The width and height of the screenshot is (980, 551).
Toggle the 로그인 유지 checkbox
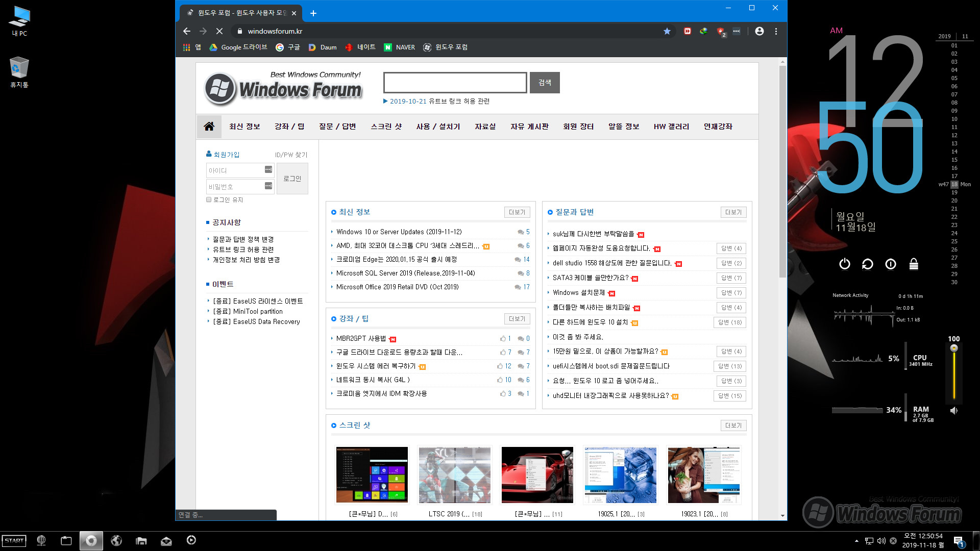pyautogui.click(x=209, y=199)
